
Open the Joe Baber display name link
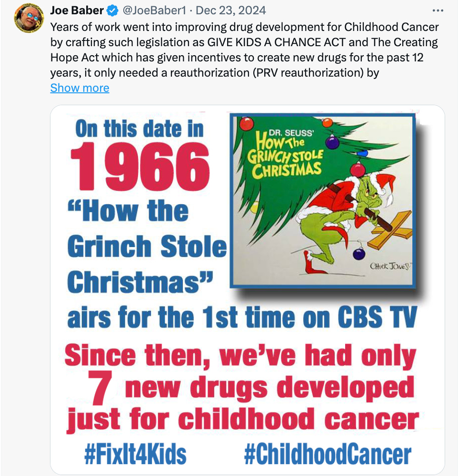(77, 10)
